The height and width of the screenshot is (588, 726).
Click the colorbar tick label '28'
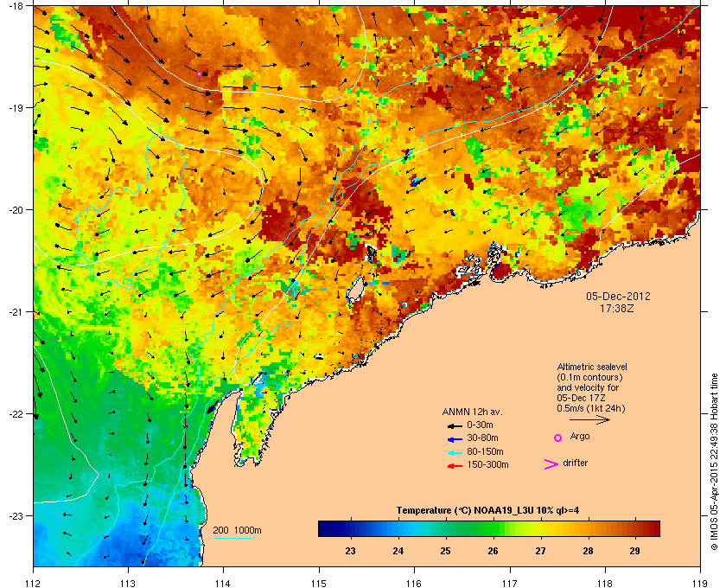point(588,551)
